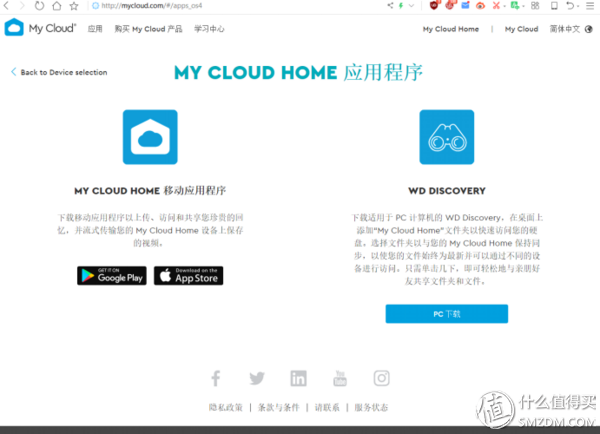Bookmark the page with the star icon

point(74,6)
